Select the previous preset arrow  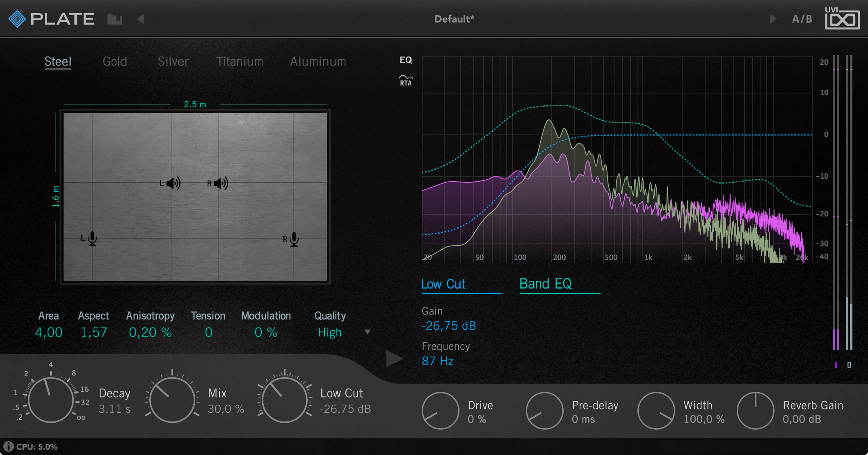click(140, 19)
